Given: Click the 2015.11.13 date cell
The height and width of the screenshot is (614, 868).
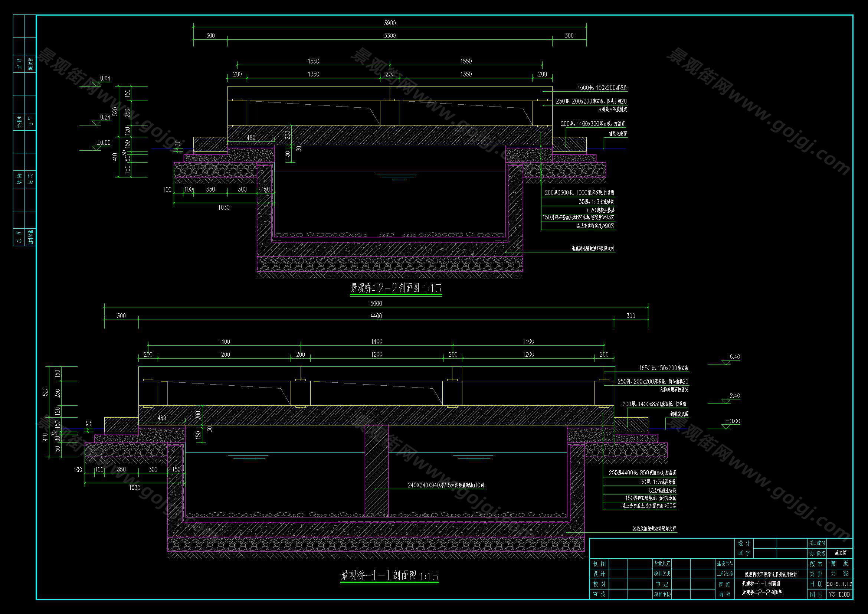Looking at the screenshot, I should point(839,584).
